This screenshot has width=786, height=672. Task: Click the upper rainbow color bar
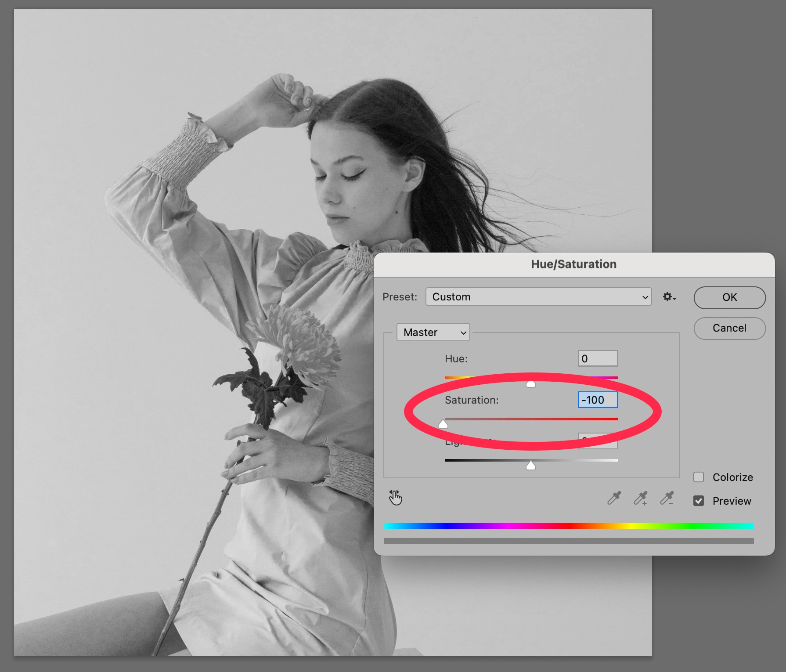point(569,526)
